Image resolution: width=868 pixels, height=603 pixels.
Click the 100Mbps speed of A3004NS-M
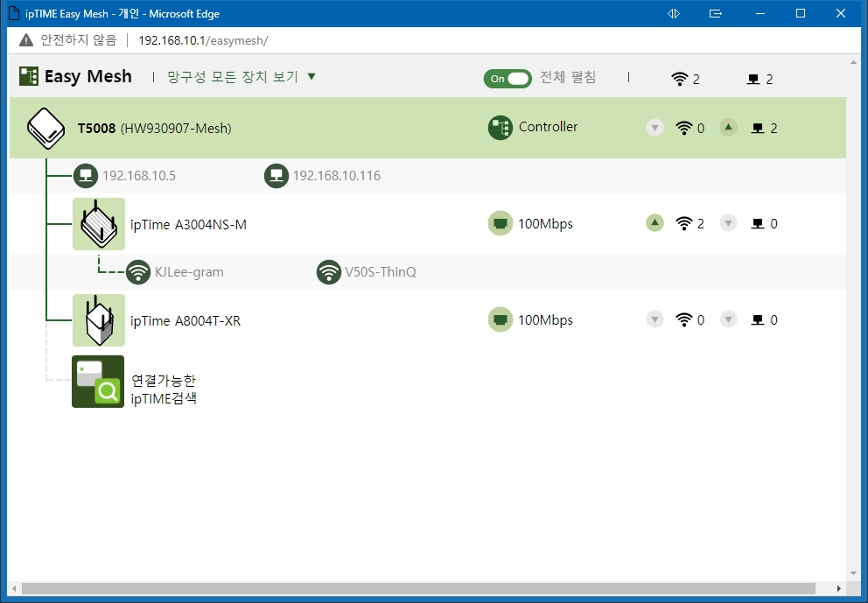click(x=545, y=224)
